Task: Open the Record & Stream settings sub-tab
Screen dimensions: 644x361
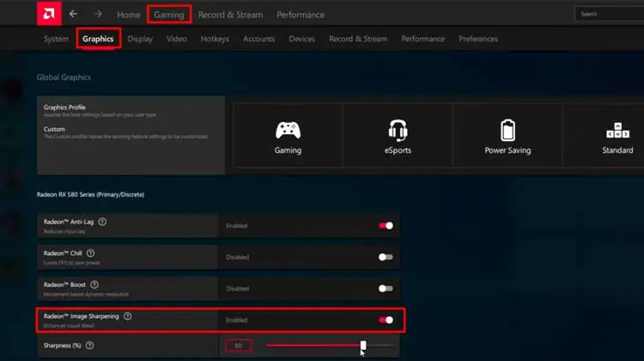Action: (x=358, y=39)
